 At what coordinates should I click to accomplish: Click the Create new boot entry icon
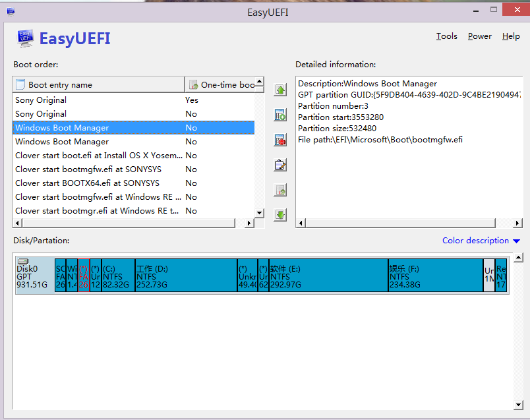pos(280,115)
